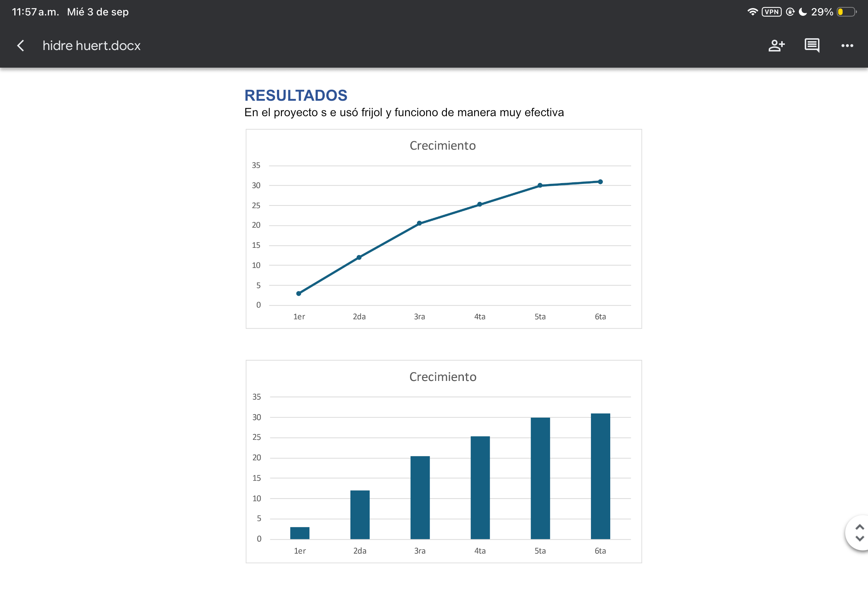Tap the 1er bar in bar chart
This screenshot has height=603, width=868.
[300, 533]
